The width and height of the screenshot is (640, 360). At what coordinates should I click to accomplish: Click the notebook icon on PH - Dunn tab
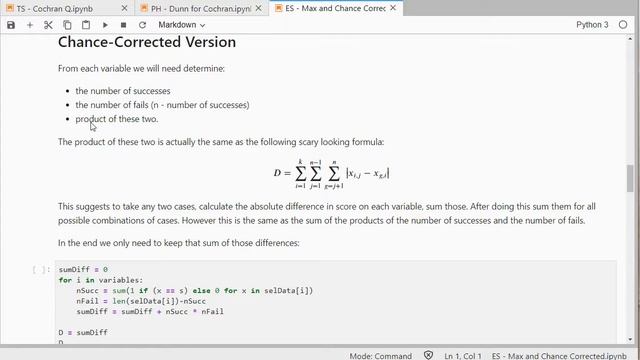click(144, 8)
